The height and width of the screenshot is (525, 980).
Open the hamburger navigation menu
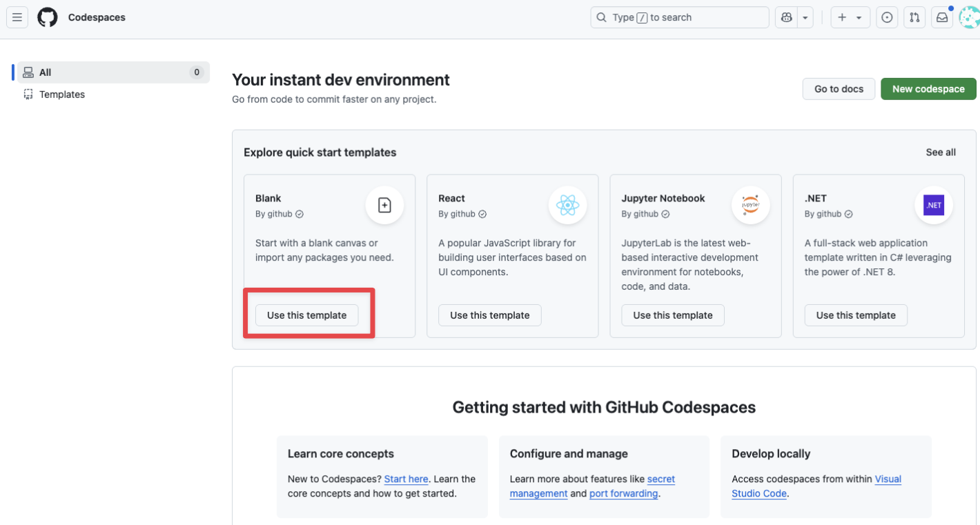coord(17,17)
